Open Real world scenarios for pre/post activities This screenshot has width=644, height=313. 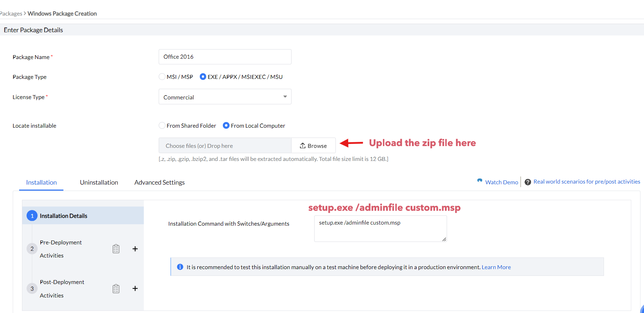[x=587, y=182]
